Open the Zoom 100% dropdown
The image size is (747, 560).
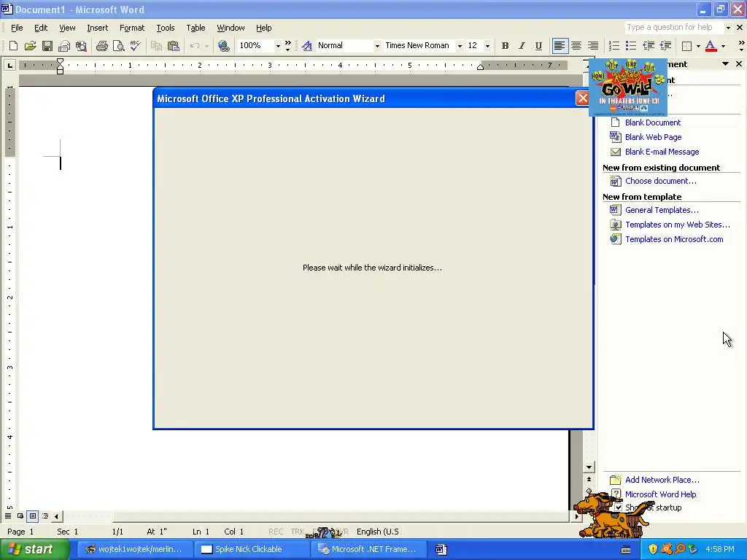278,46
